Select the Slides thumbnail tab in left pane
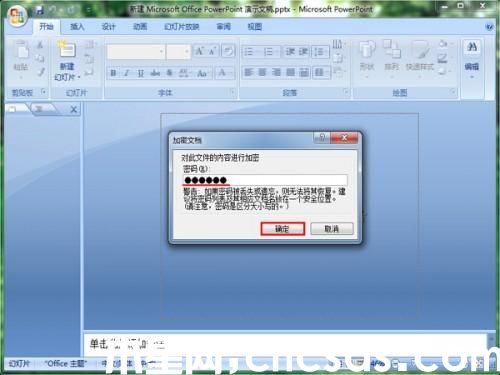Viewport: 500px width, 375px height. [15, 109]
